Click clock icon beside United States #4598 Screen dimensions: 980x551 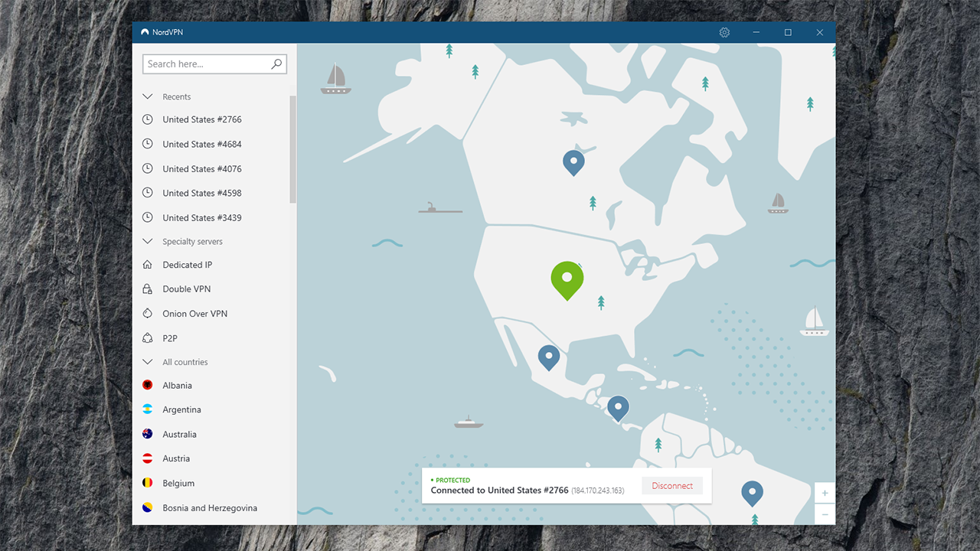tap(148, 193)
